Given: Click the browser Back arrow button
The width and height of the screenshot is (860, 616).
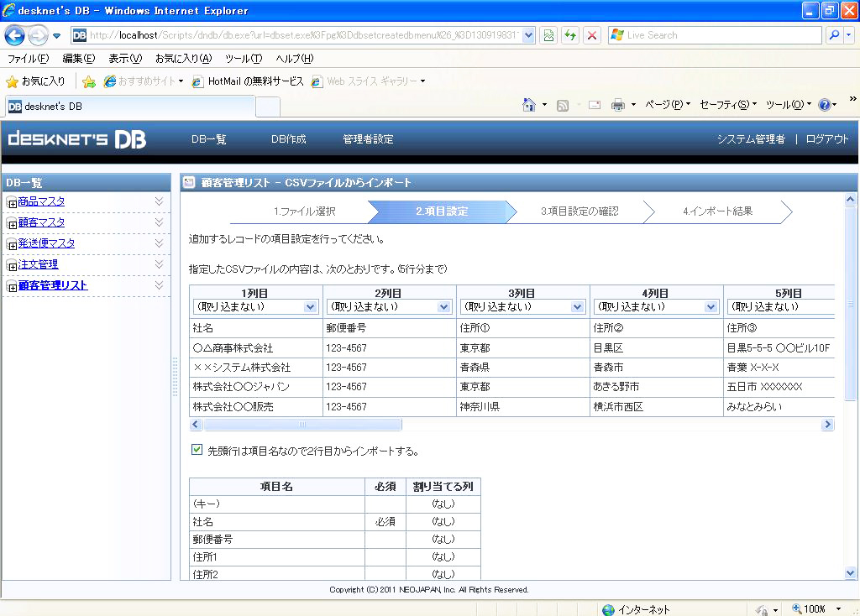Looking at the screenshot, I should 15,35.
